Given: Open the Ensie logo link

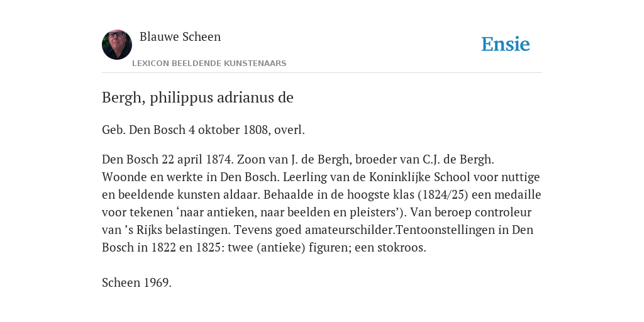Looking at the screenshot, I should [506, 45].
